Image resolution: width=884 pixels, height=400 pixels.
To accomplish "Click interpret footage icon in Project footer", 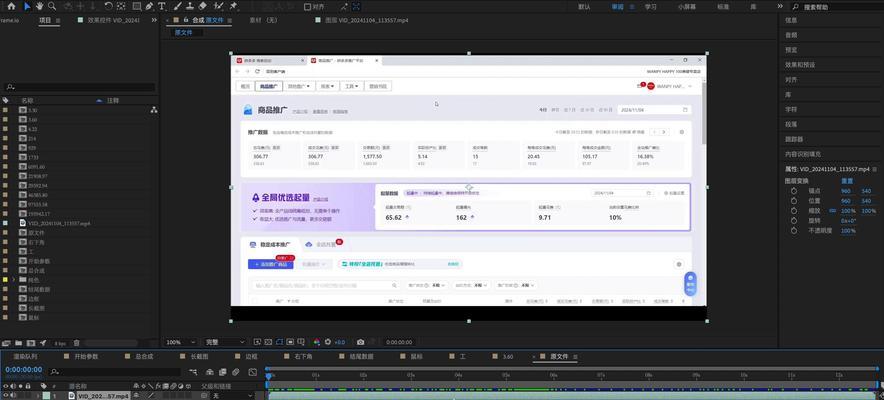I will point(6,343).
